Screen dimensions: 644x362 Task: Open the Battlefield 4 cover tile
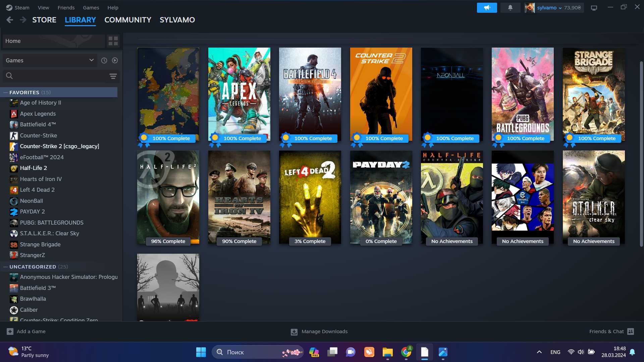[x=310, y=94]
